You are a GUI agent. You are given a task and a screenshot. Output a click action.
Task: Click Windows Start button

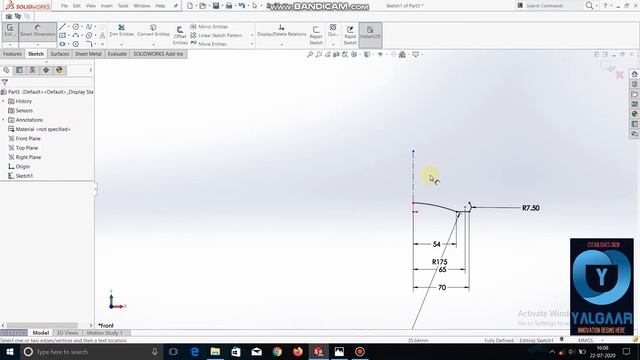coord(10,351)
